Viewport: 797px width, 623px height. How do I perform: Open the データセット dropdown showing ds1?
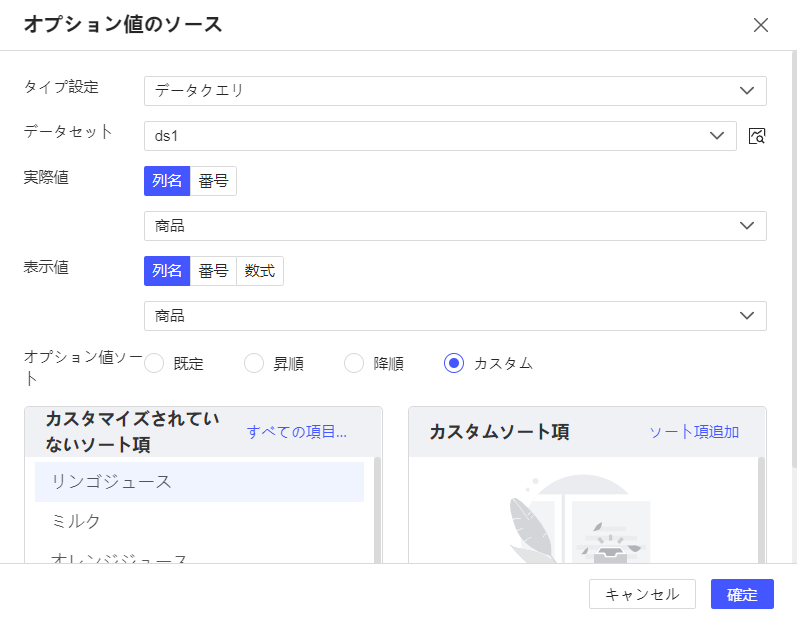(x=440, y=136)
